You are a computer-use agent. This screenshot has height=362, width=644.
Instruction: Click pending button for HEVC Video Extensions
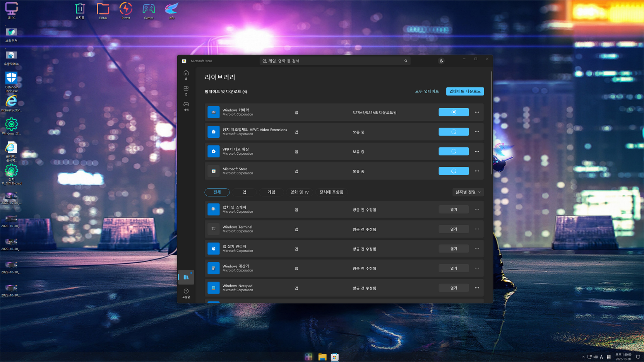(x=454, y=132)
